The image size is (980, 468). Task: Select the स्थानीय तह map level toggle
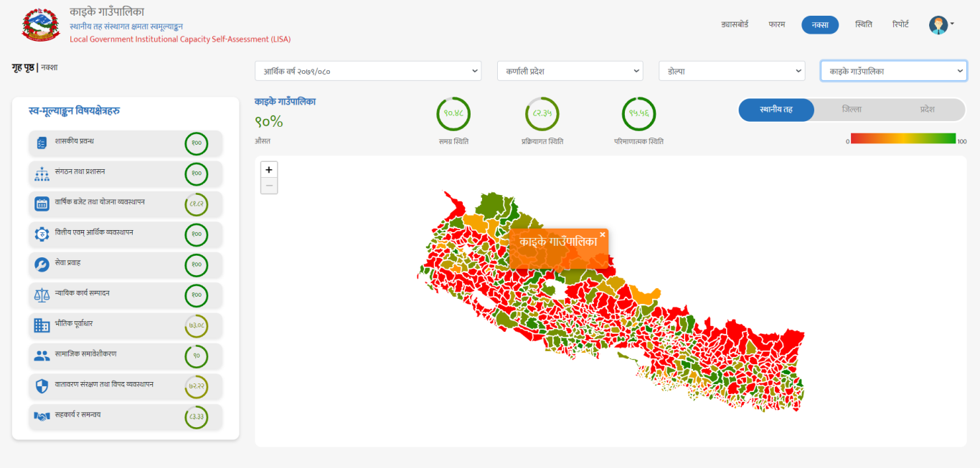776,110
